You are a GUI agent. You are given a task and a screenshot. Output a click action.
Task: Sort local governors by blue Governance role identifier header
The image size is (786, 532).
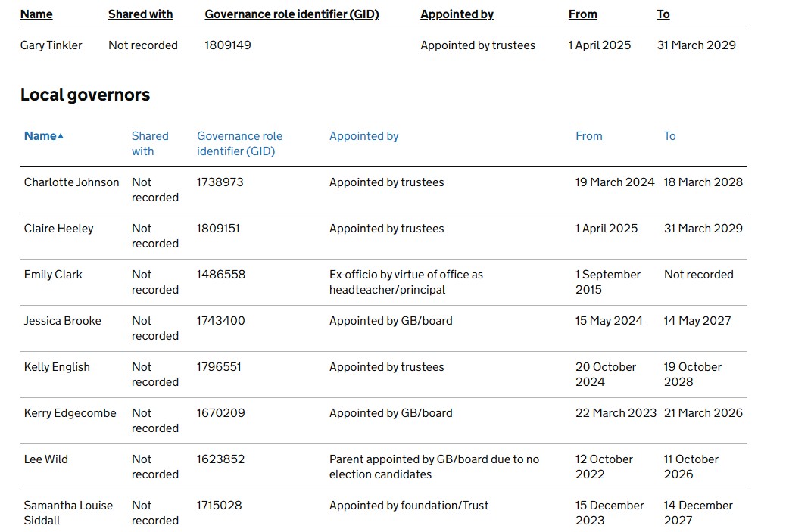click(x=239, y=143)
